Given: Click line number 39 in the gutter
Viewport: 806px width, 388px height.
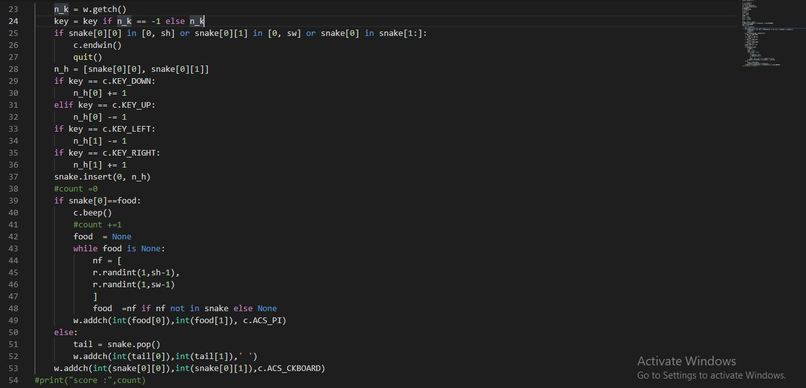Looking at the screenshot, I should [13, 200].
